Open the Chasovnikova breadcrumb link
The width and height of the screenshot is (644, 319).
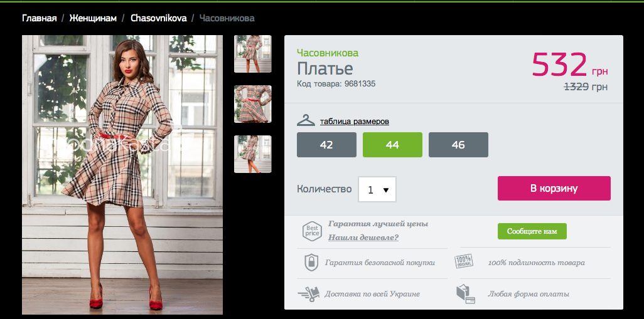[x=159, y=18]
